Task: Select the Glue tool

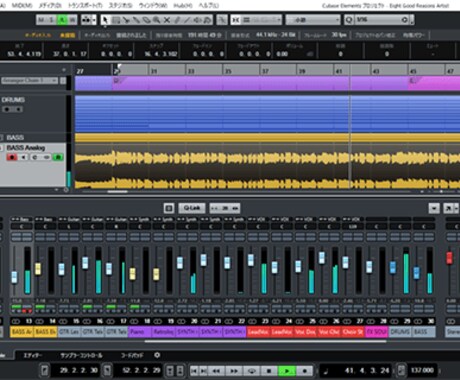Action: pos(136,20)
